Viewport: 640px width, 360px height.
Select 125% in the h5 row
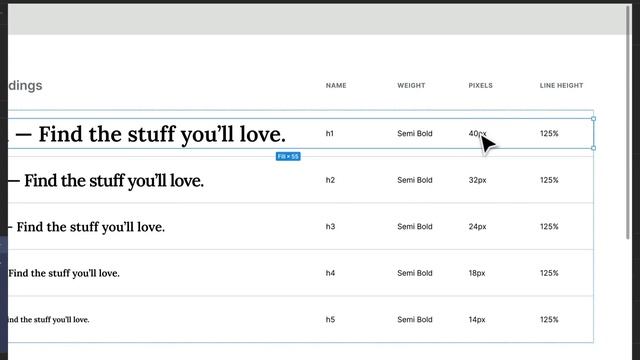549,320
